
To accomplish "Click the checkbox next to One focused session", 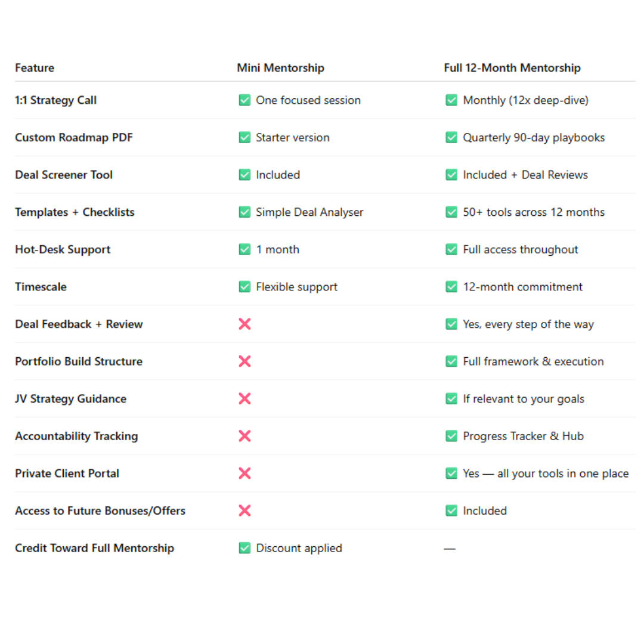I will pyautogui.click(x=244, y=100).
